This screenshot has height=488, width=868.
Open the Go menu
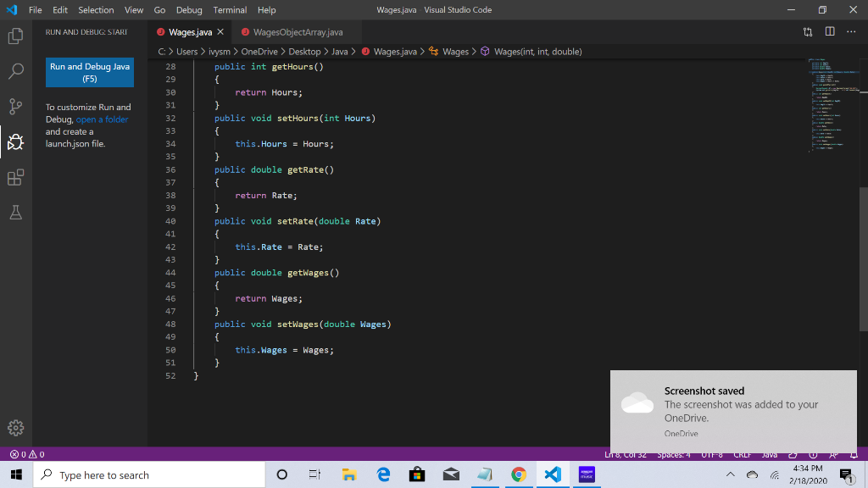coord(159,10)
